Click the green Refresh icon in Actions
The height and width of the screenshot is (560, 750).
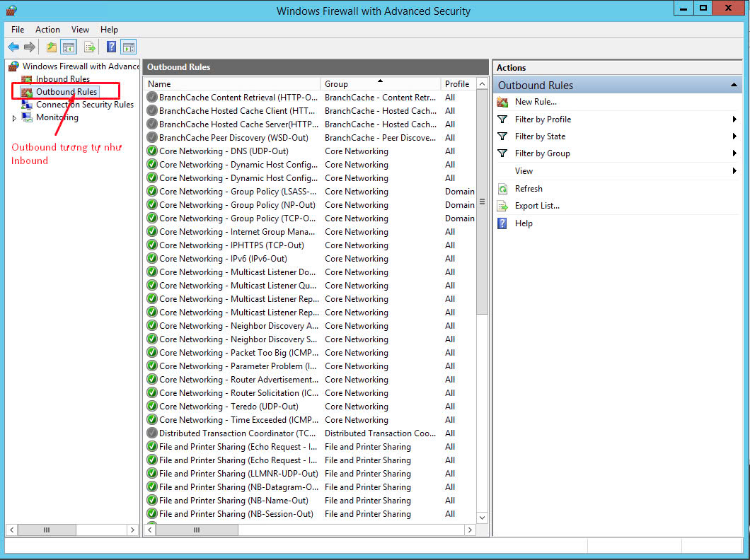tap(502, 189)
